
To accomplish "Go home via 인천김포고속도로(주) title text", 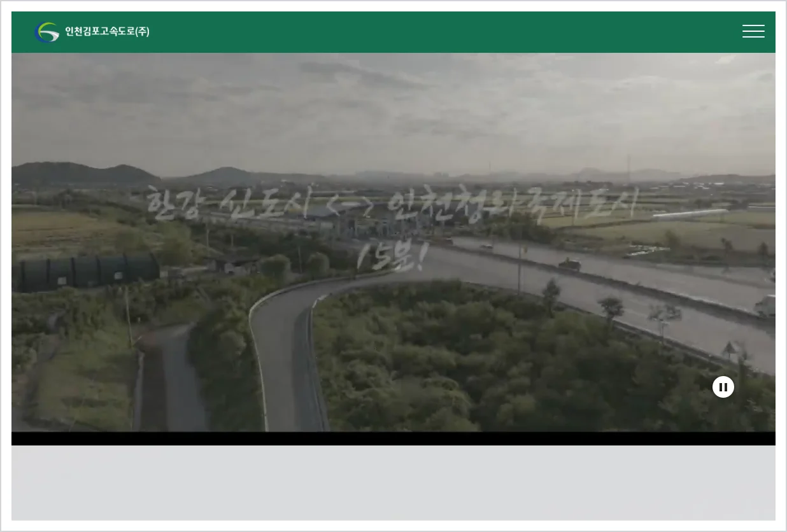I will (107, 31).
